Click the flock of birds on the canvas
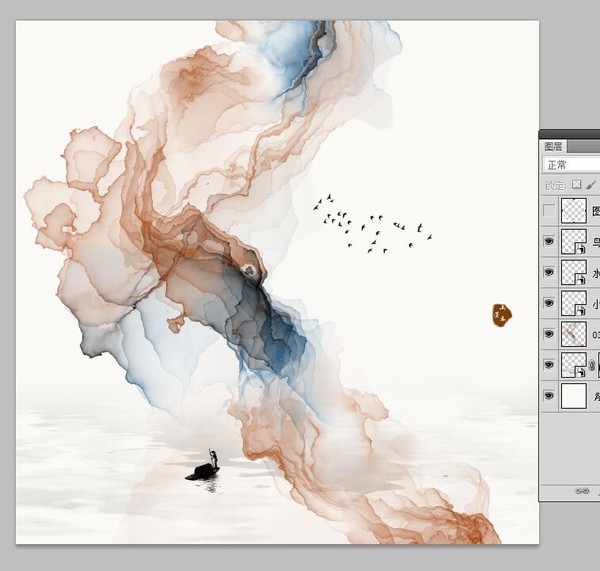The width and height of the screenshot is (600, 571). (372, 224)
